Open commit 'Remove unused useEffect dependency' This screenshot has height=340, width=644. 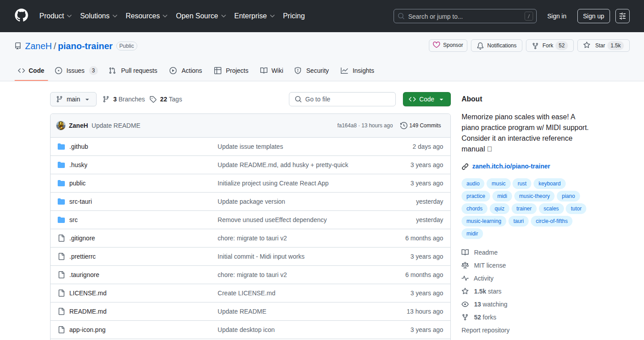272,220
